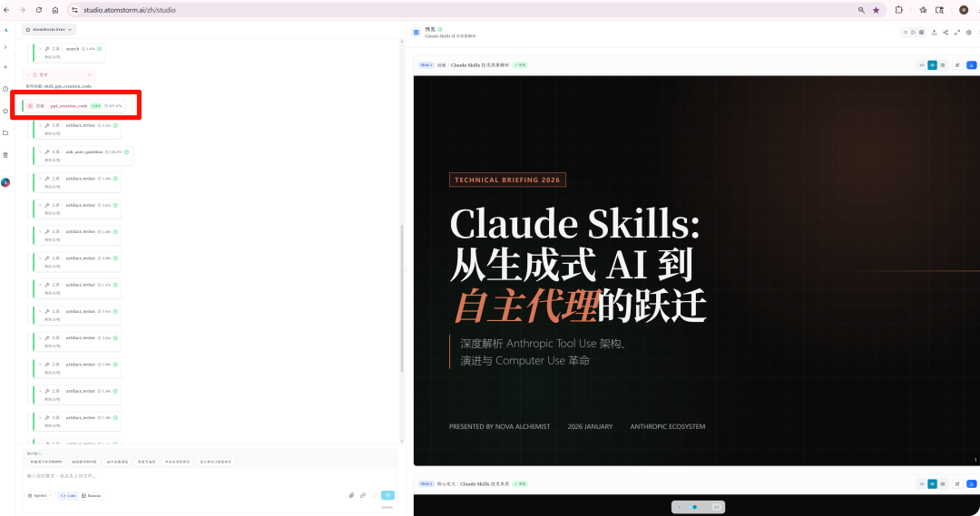
Task: Expand the left sidebar with the chevron
Action: pos(5,47)
